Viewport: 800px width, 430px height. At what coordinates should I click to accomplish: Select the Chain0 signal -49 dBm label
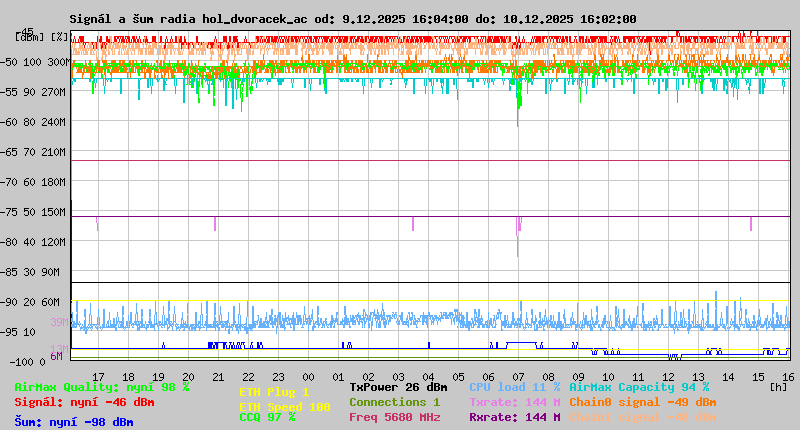tap(642, 402)
